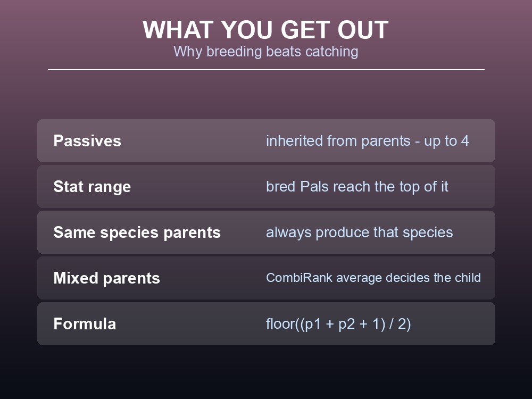Click the word CombiRank
The height and width of the screenshot is (399, 532).
[299, 278]
